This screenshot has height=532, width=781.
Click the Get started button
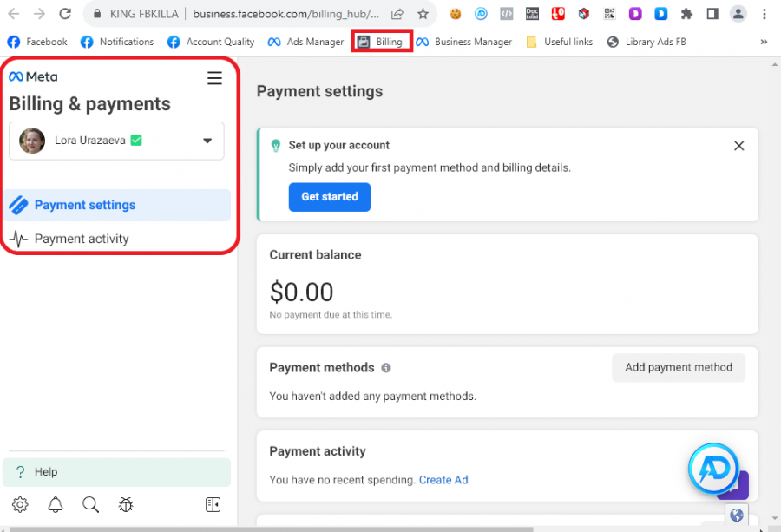(330, 197)
